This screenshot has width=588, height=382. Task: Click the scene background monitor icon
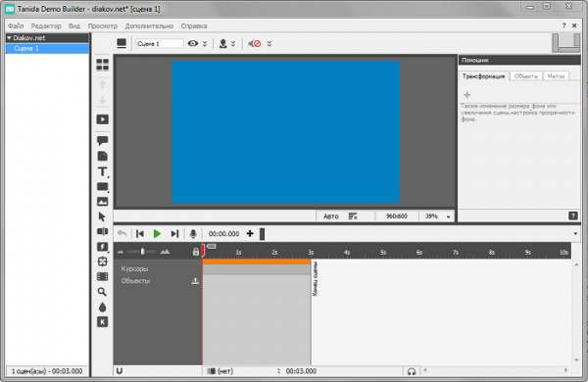pos(122,43)
